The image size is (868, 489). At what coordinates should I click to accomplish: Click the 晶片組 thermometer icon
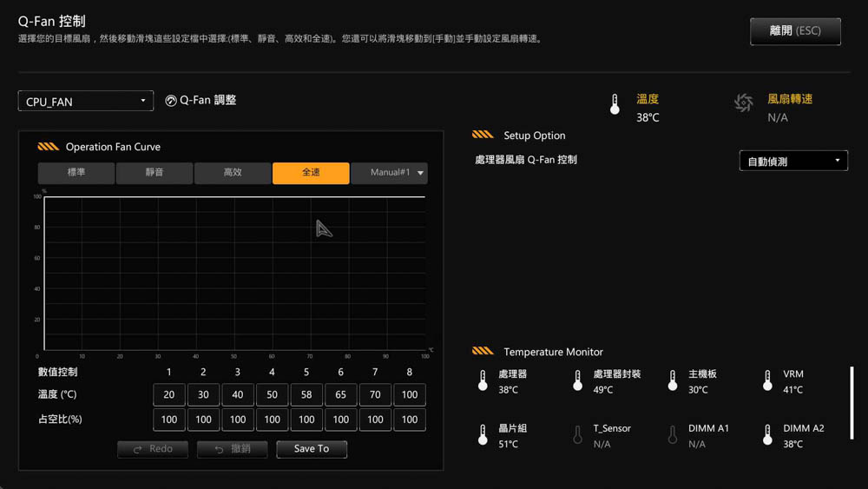click(483, 435)
